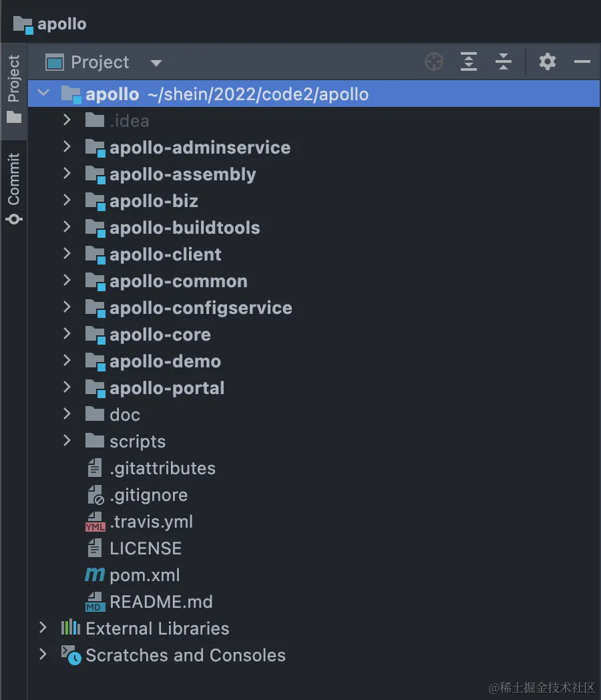This screenshot has width=601, height=700.
Task: Toggle the Project side tab
Action: 14,89
